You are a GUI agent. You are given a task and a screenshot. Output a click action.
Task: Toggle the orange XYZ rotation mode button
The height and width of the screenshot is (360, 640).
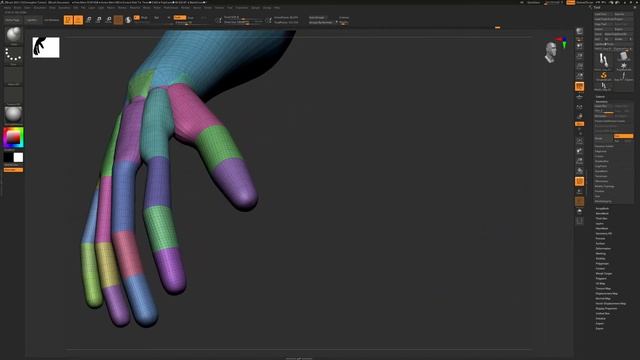tap(580, 124)
